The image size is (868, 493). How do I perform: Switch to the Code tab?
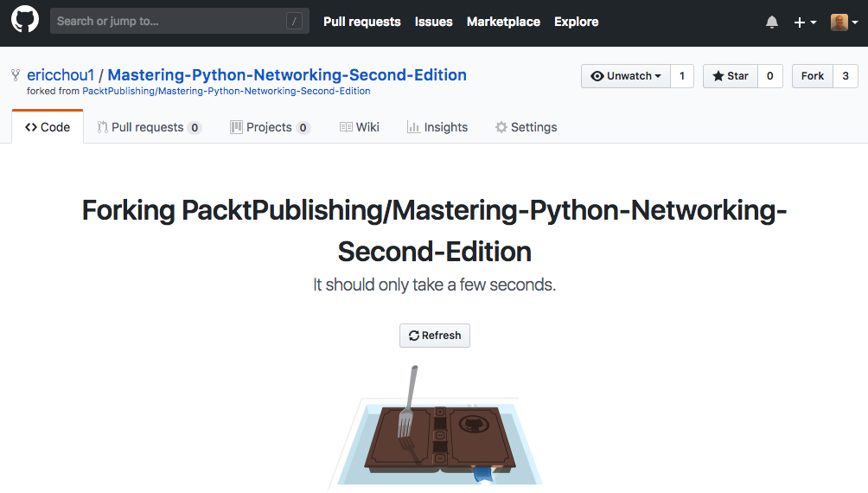48,127
